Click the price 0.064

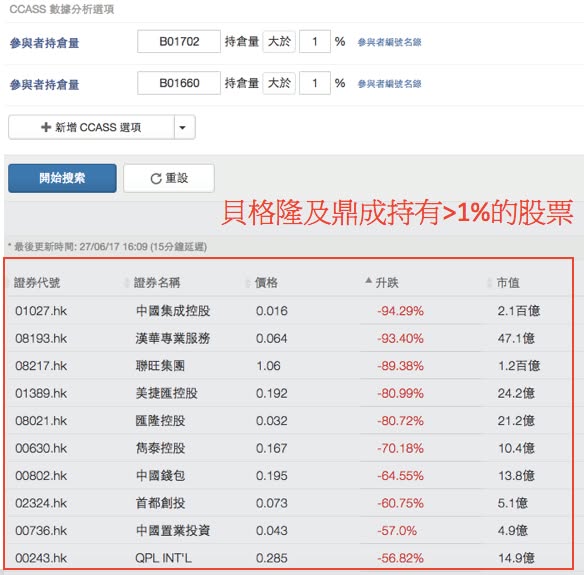tap(272, 338)
